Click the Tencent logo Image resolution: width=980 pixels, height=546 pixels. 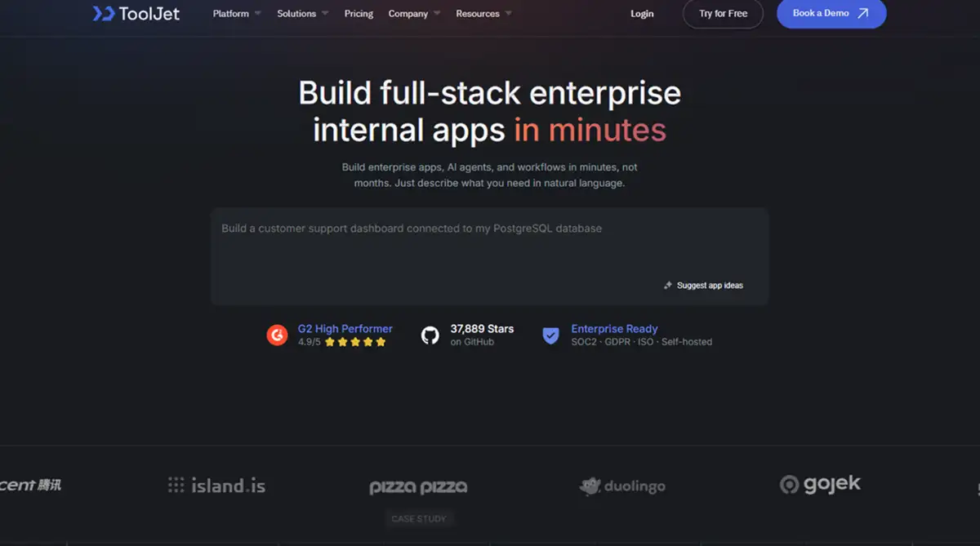point(30,485)
